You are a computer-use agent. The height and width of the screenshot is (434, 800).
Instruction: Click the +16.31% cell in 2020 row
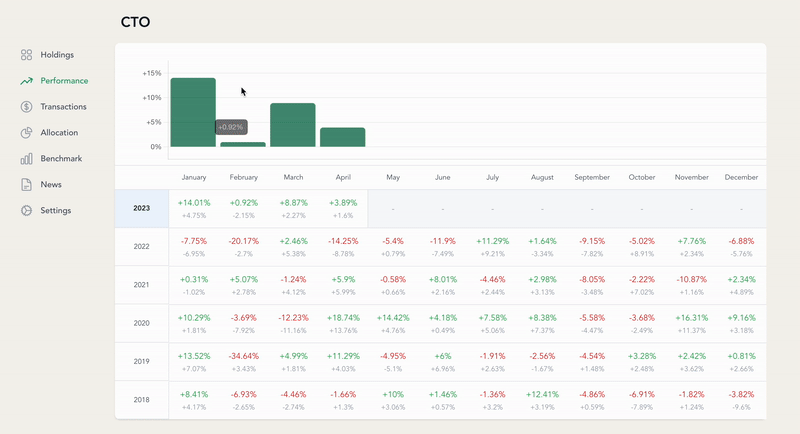coord(691,317)
